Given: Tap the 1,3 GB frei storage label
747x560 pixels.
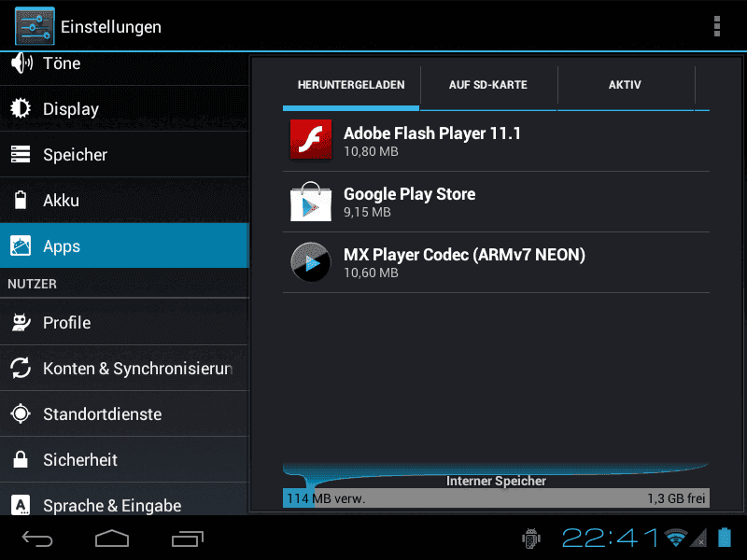Looking at the screenshot, I should pyautogui.click(x=675, y=498).
